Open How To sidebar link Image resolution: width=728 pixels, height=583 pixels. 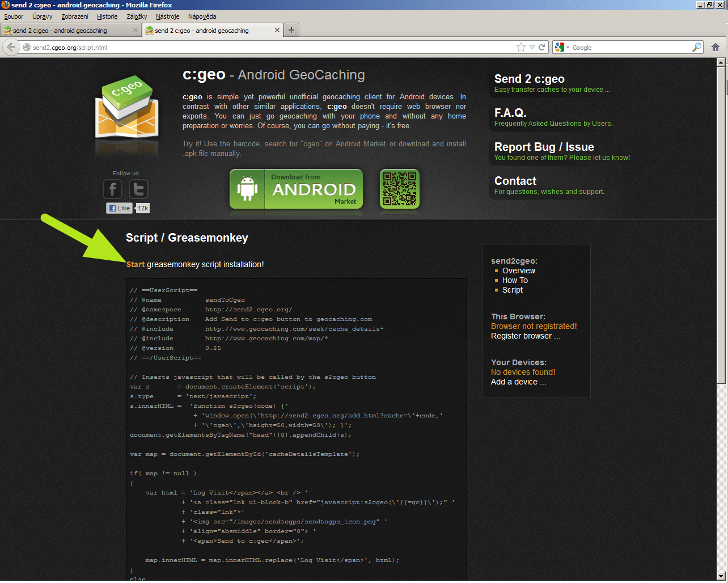coord(515,280)
